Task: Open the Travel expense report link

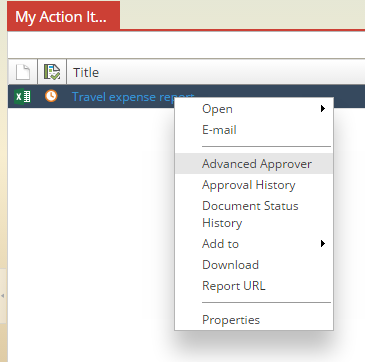Action: click(x=133, y=97)
